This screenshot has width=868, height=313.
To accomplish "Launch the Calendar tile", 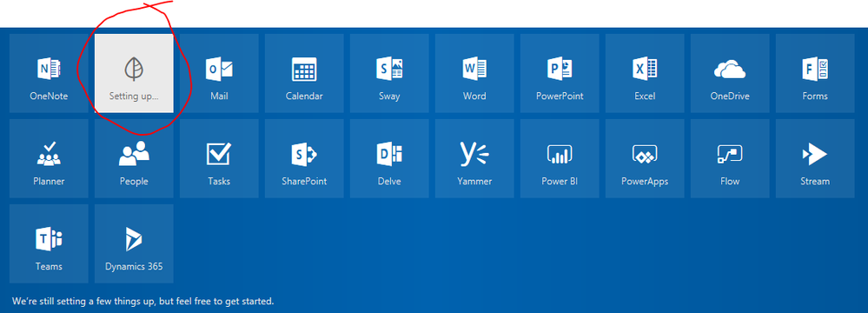I will point(304,73).
